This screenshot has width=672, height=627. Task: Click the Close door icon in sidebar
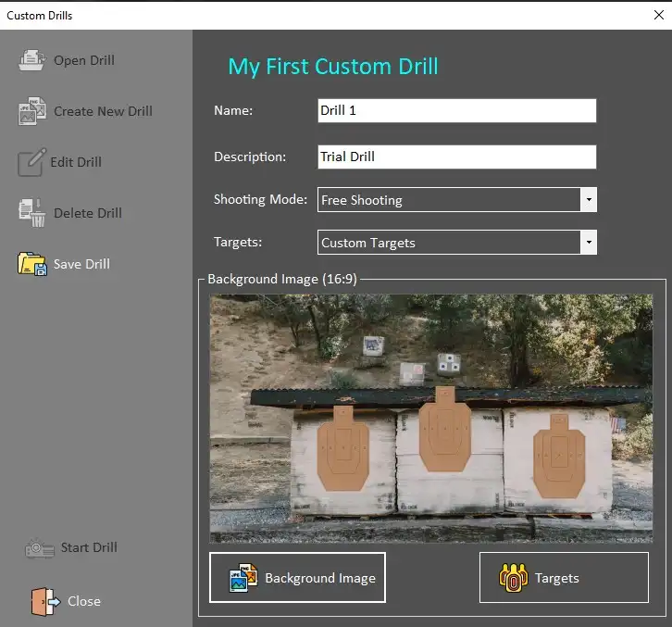coord(44,601)
